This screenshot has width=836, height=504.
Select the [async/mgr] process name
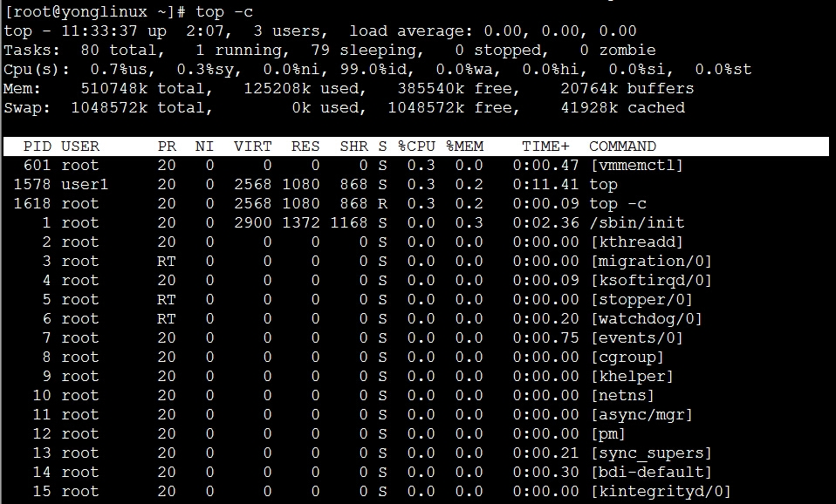641,414
